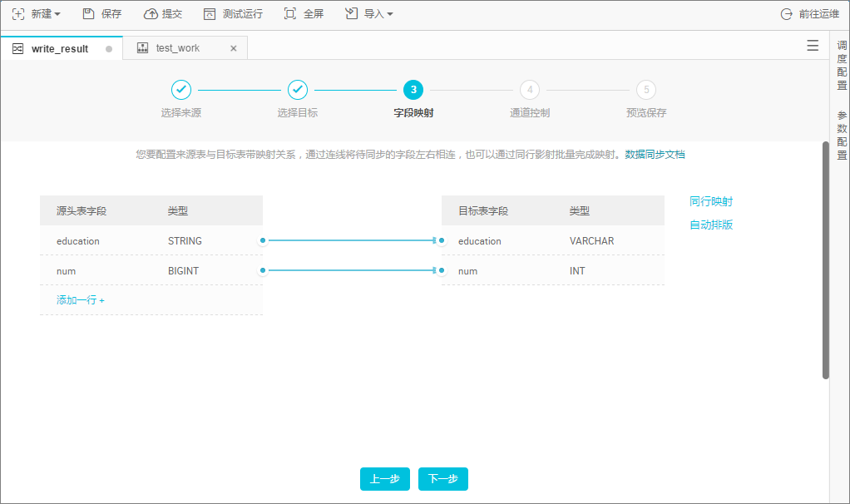Viewport: 850px width, 504px height.
Task: Click target field num cell
Action: (467, 271)
